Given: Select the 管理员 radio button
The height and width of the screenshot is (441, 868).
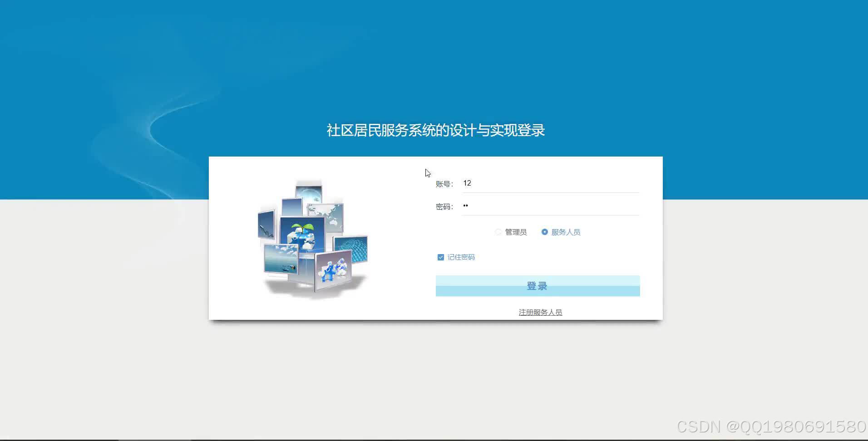Looking at the screenshot, I should (x=498, y=232).
